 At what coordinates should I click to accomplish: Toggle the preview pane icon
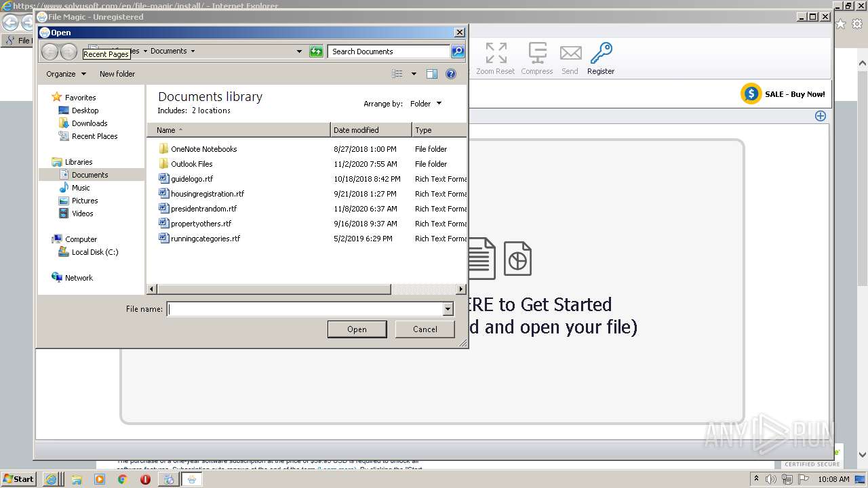[x=432, y=74]
